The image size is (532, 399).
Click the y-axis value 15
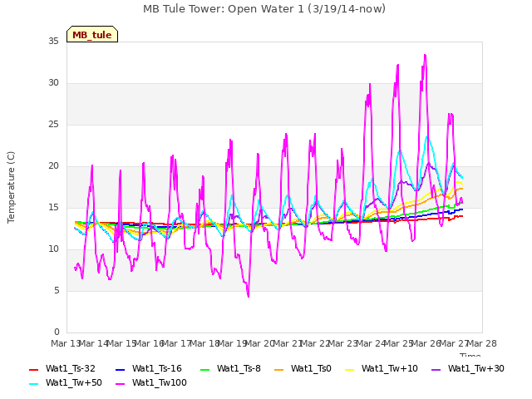[x=53, y=207]
